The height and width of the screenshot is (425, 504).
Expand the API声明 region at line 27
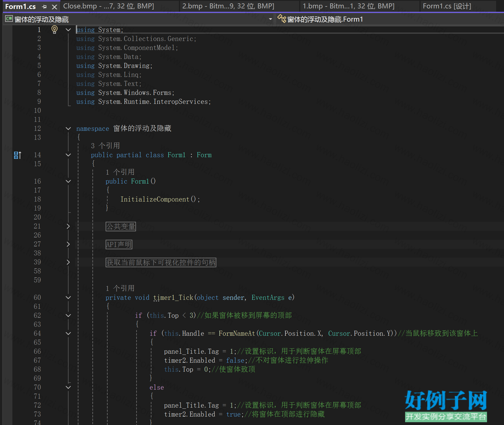(68, 244)
